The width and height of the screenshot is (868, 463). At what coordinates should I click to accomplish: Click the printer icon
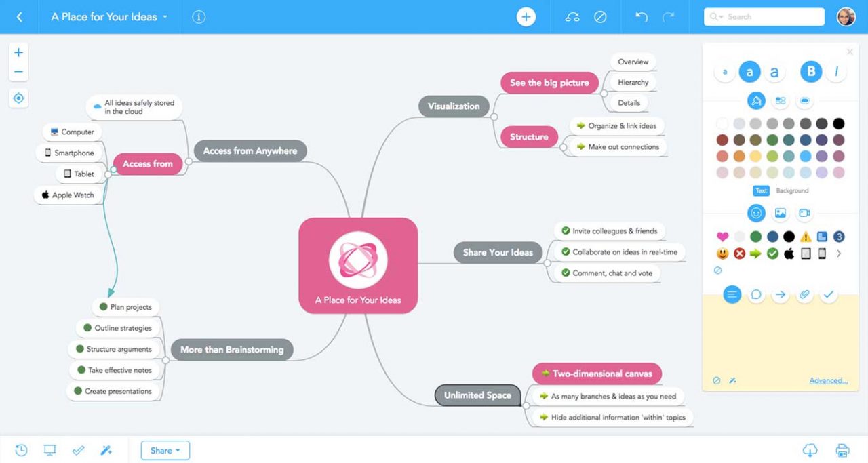tap(842, 450)
